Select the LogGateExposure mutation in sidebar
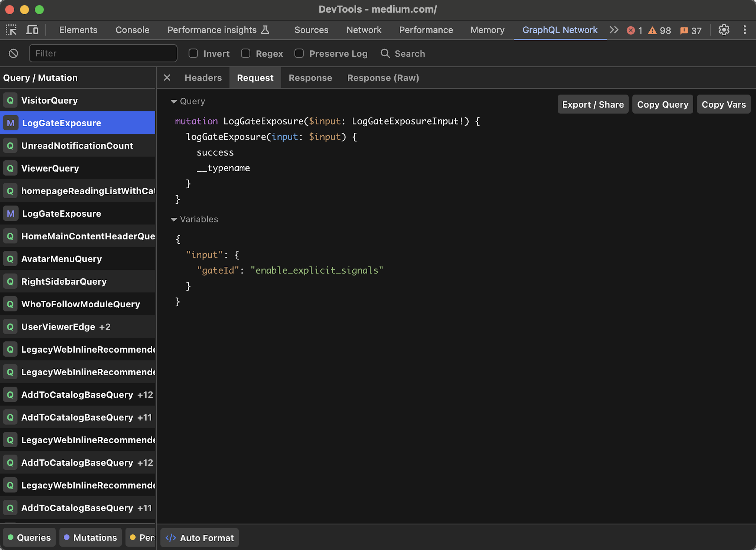 [x=78, y=123]
